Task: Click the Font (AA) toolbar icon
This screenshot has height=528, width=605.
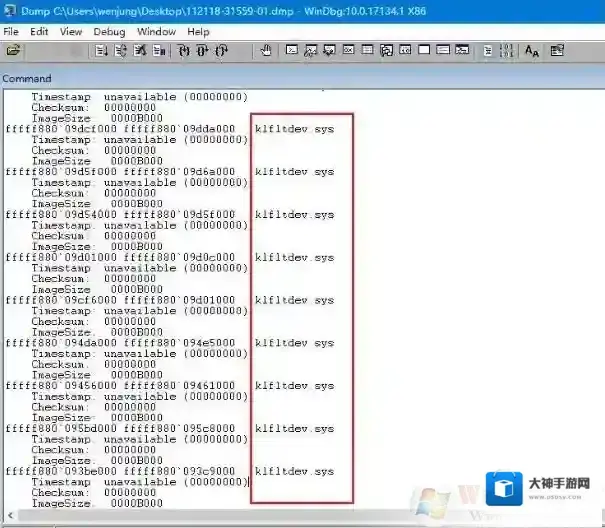Action: click(x=532, y=51)
